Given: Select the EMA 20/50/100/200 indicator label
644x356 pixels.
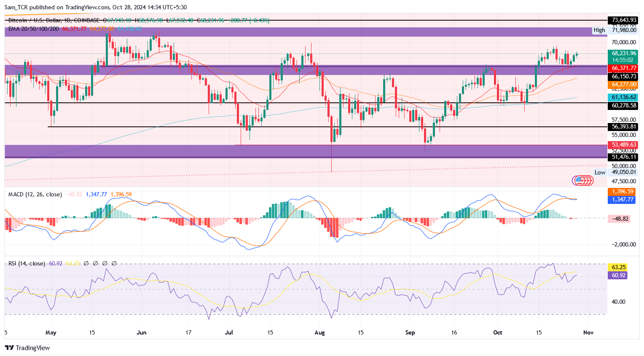Looking at the screenshot, I should coord(33,29).
